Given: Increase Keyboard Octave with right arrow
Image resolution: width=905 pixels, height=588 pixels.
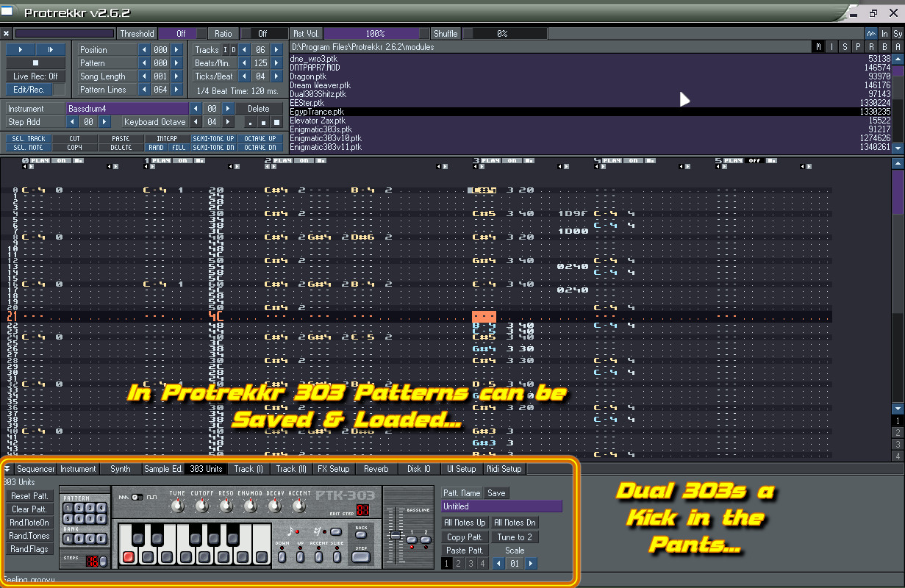Looking at the screenshot, I should click(228, 122).
